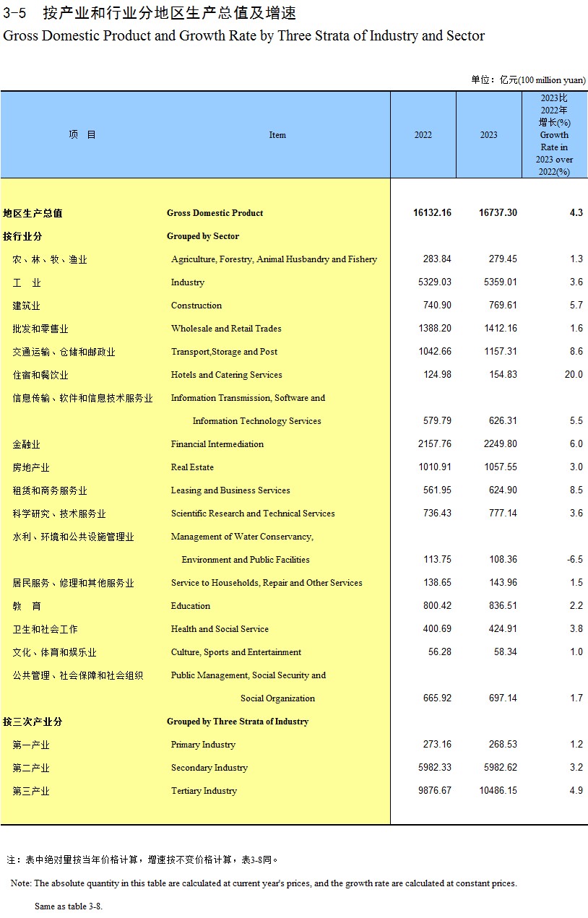Click the Grouped by Sector heading

tap(203, 236)
